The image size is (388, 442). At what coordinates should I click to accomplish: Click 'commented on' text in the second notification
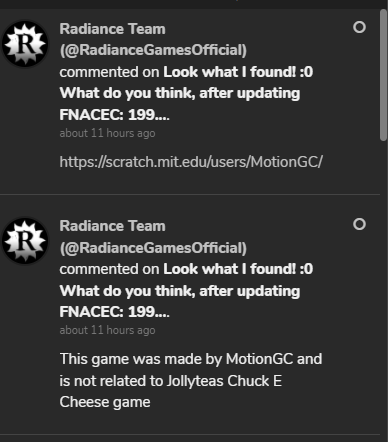point(109,269)
